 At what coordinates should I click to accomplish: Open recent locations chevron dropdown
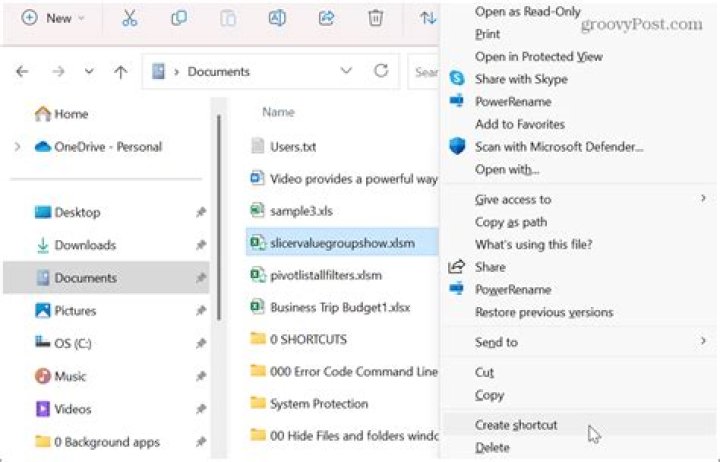[x=89, y=72]
